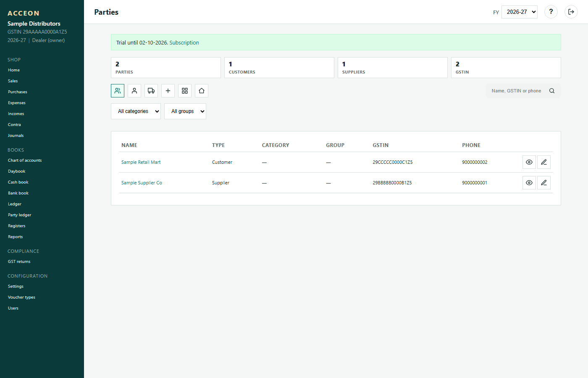Open the help question mark button
The image size is (588, 378).
tap(551, 12)
